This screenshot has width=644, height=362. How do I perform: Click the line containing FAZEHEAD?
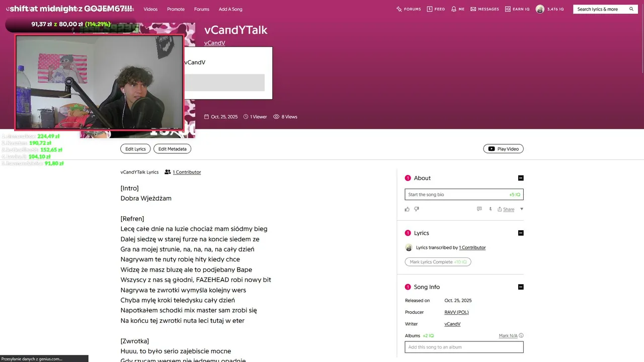(196, 280)
